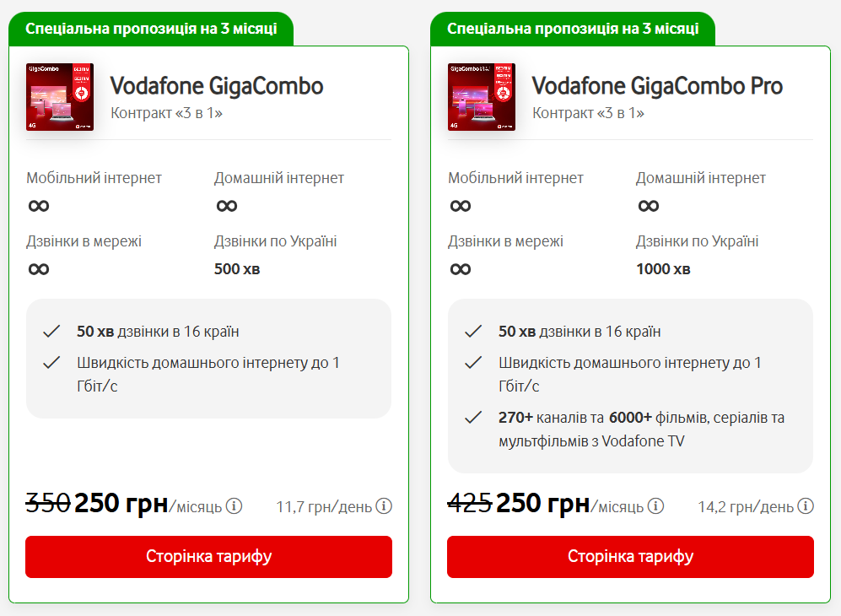Click info icon beside 11,7 грн/день
The width and height of the screenshot is (841, 616).
[384, 506]
